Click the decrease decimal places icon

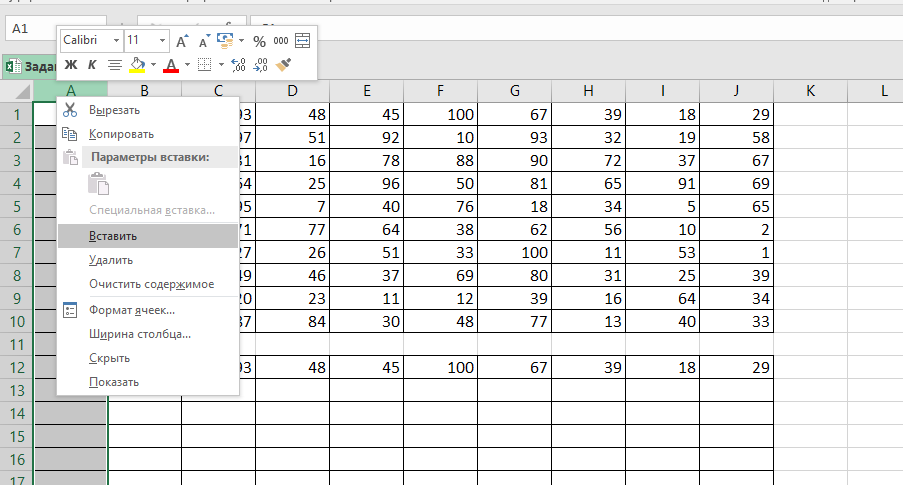tap(260, 65)
